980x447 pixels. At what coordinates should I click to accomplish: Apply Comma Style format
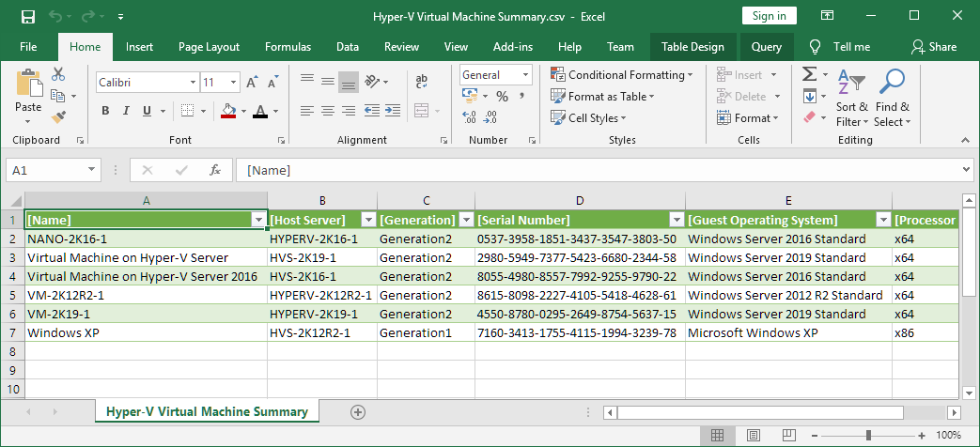pos(521,96)
